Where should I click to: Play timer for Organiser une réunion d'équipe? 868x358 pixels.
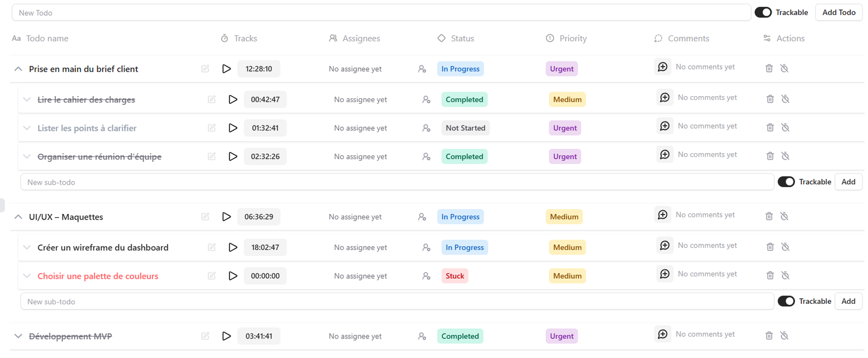point(233,156)
